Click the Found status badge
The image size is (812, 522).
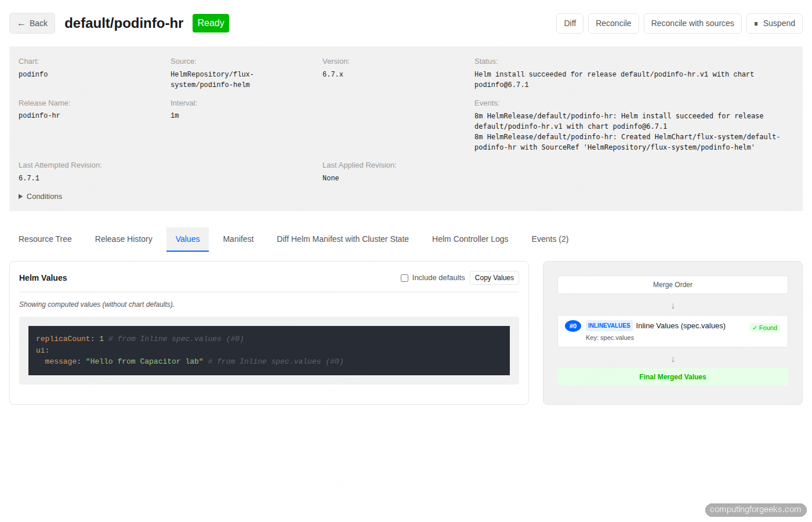(764, 328)
